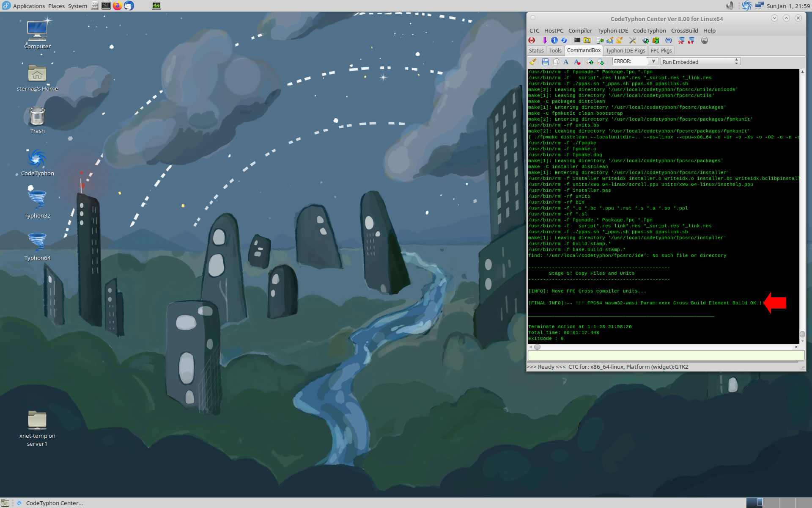Click the gray STOP icon
Image resolution: width=812 pixels, height=508 pixels.
705,40
